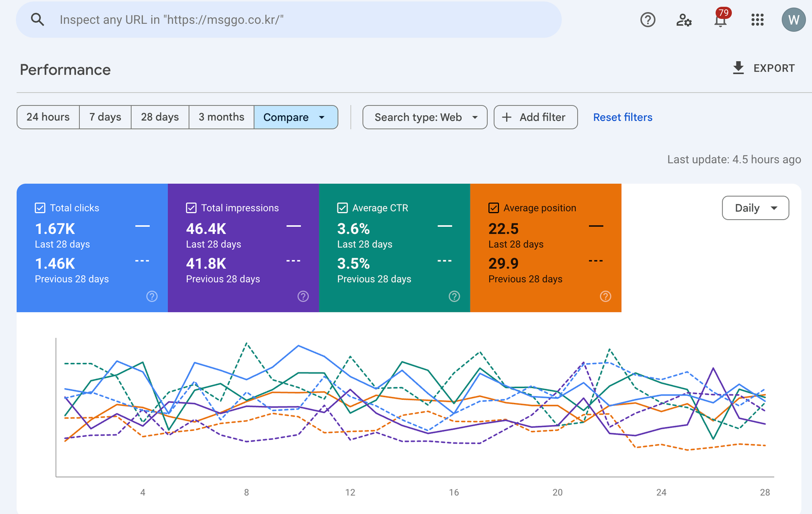This screenshot has height=514, width=812.
Task: Uncheck the Total clicks checkbox
Action: click(40, 208)
